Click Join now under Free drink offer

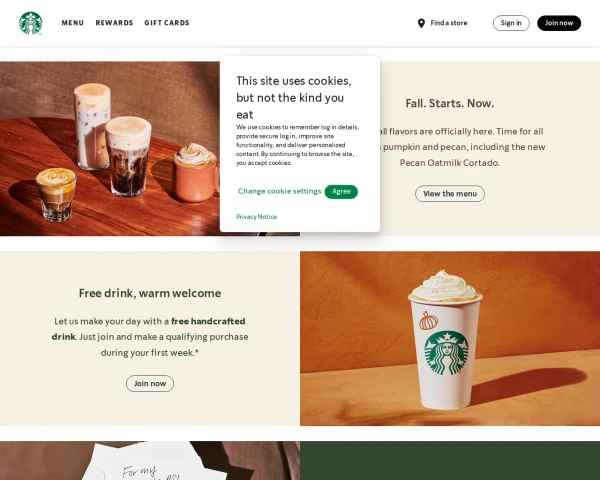click(x=150, y=384)
